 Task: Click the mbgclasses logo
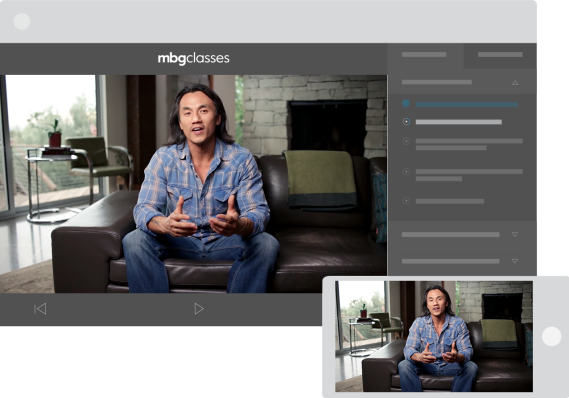193,58
